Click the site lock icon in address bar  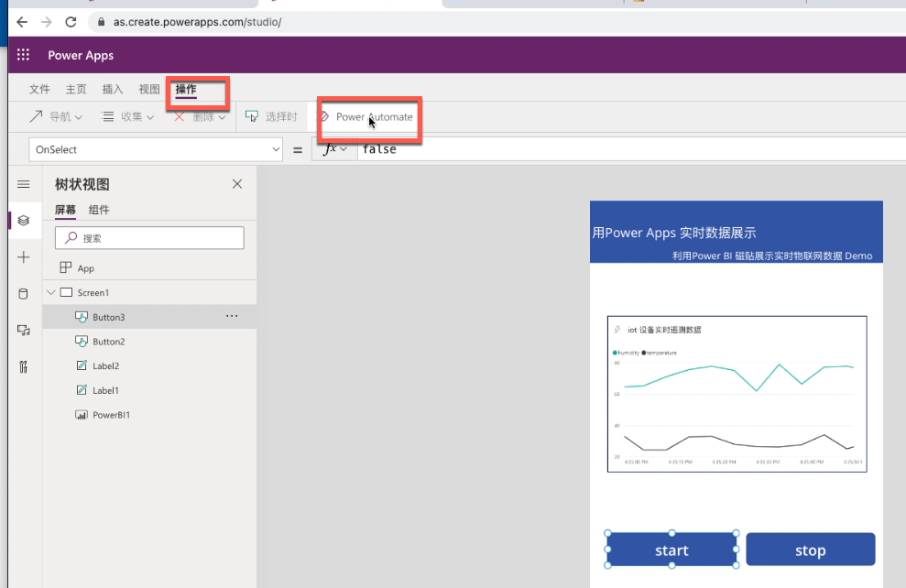coord(101,22)
